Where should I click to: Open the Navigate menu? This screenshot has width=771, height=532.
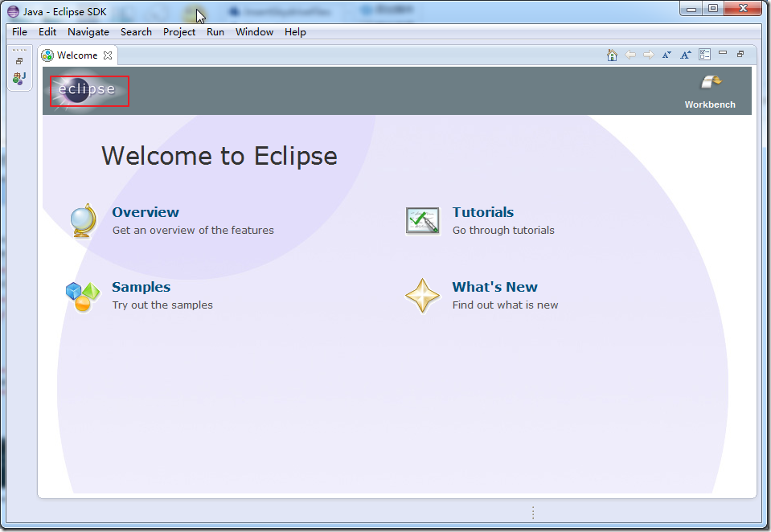(x=88, y=32)
